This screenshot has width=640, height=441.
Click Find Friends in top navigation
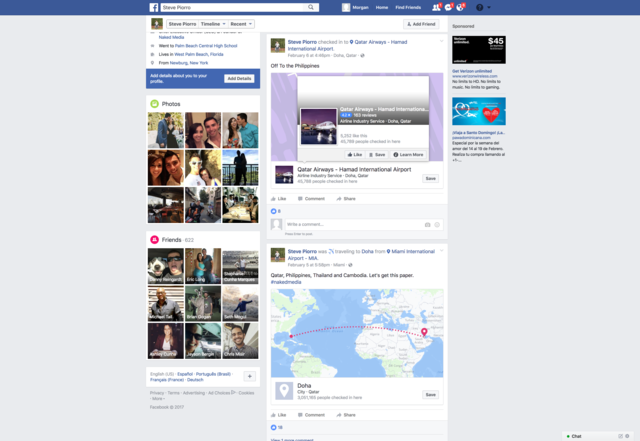(408, 7)
